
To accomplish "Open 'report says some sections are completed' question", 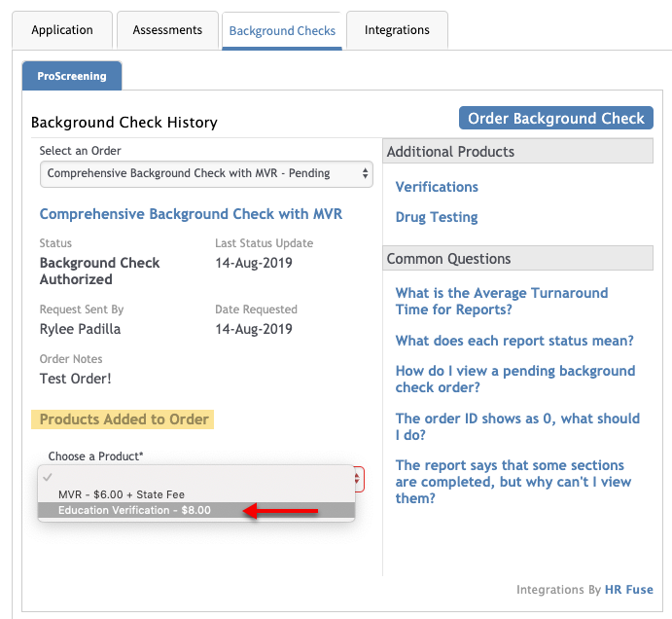I will click(513, 482).
